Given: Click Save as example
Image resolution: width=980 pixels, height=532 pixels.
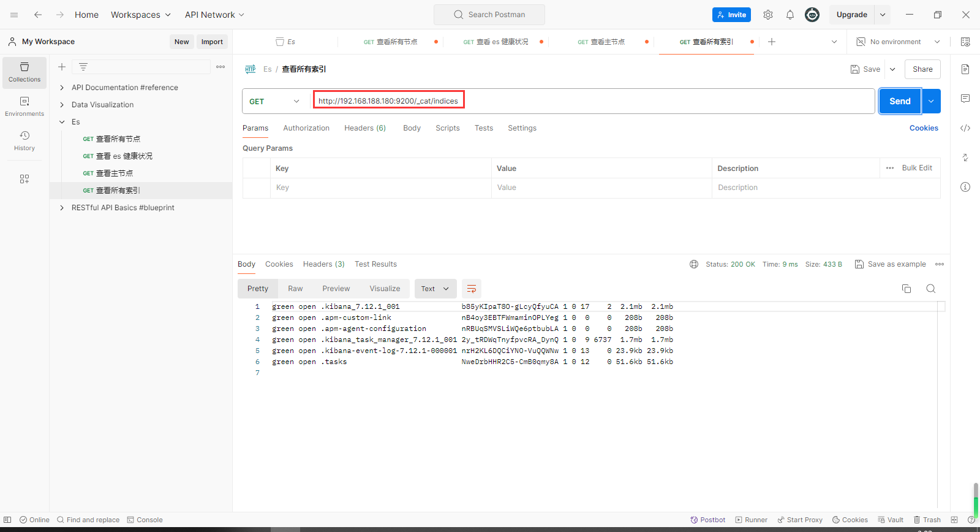Looking at the screenshot, I should click(891, 264).
